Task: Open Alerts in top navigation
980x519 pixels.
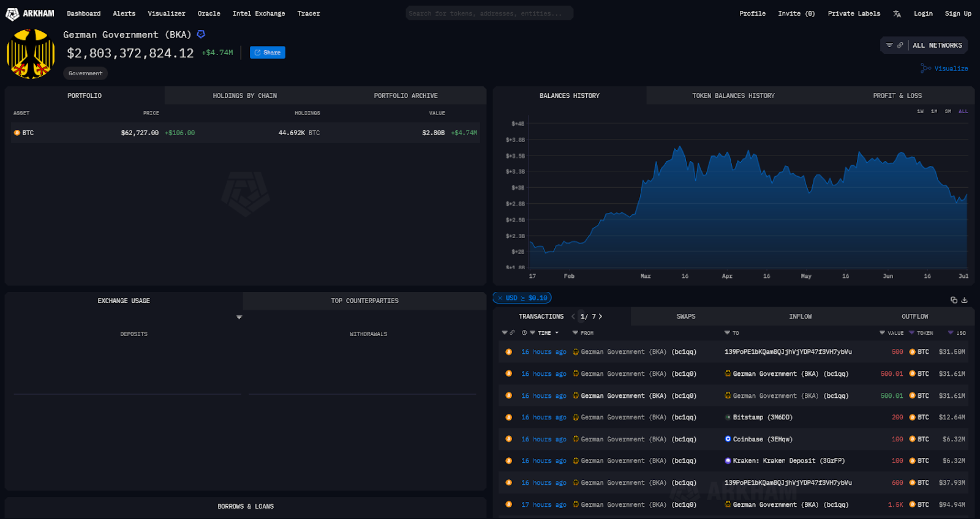Action: (124, 13)
